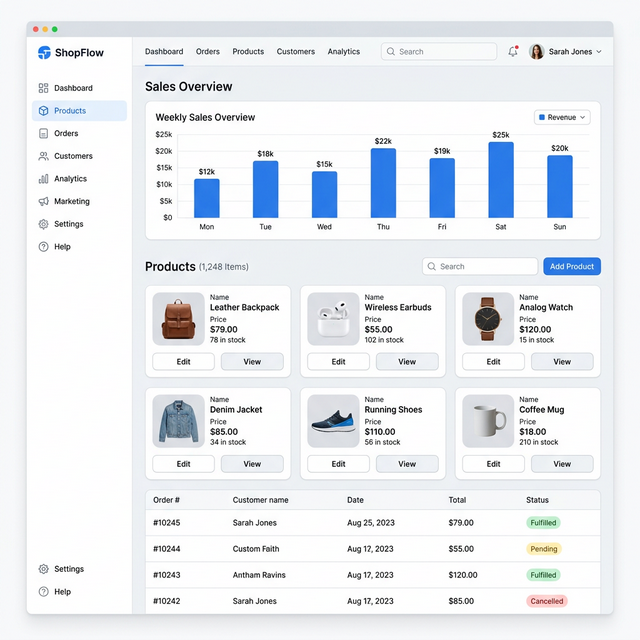The image size is (640, 640).
Task: Click the products Search field
Action: tap(480, 266)
